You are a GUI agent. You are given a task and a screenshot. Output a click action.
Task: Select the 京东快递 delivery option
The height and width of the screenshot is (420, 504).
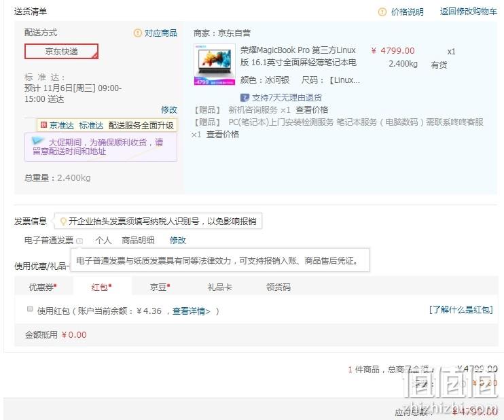[x=61, y=52]
